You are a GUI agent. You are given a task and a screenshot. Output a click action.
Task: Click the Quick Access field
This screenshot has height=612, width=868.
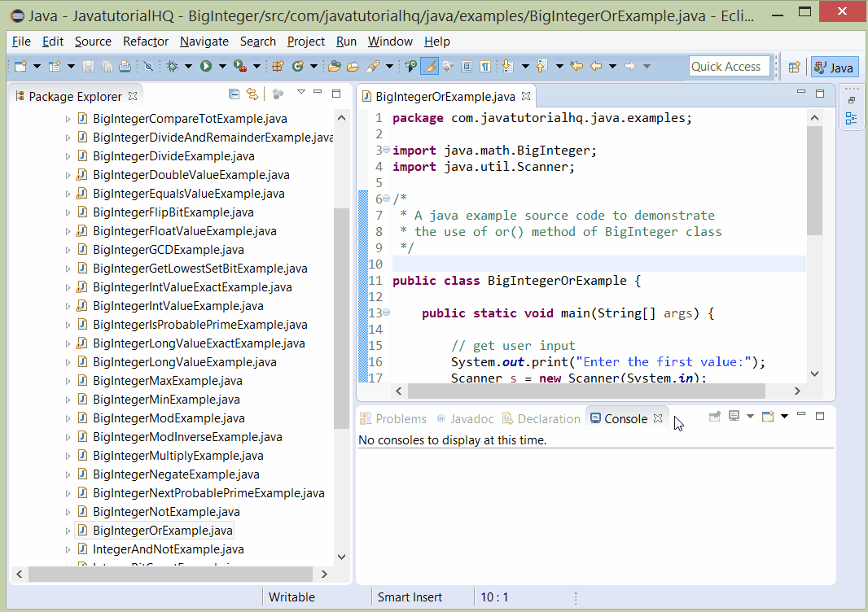point(729,66)
